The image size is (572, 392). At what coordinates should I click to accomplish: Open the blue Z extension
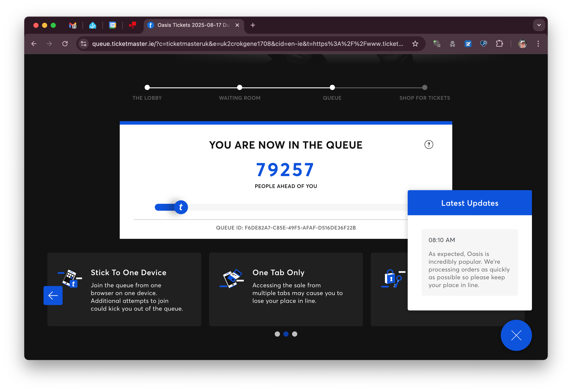pyautogui.click(x=468, y=44)
